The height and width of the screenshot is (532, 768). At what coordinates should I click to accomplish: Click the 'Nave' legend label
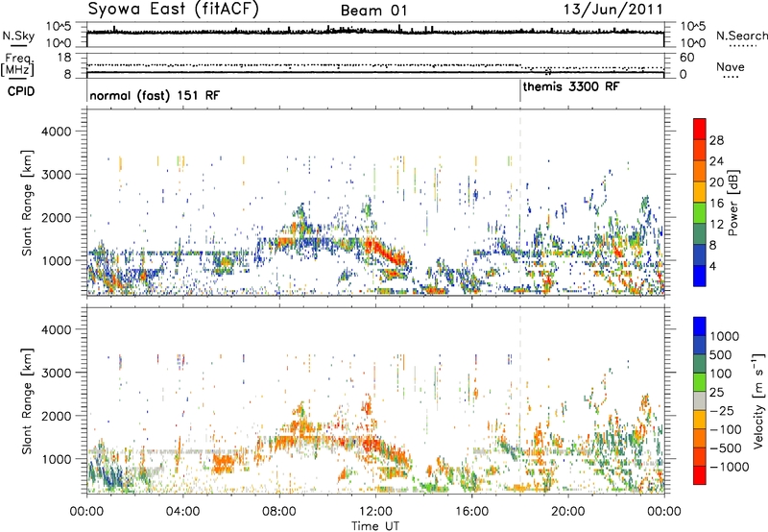point(731,66)
